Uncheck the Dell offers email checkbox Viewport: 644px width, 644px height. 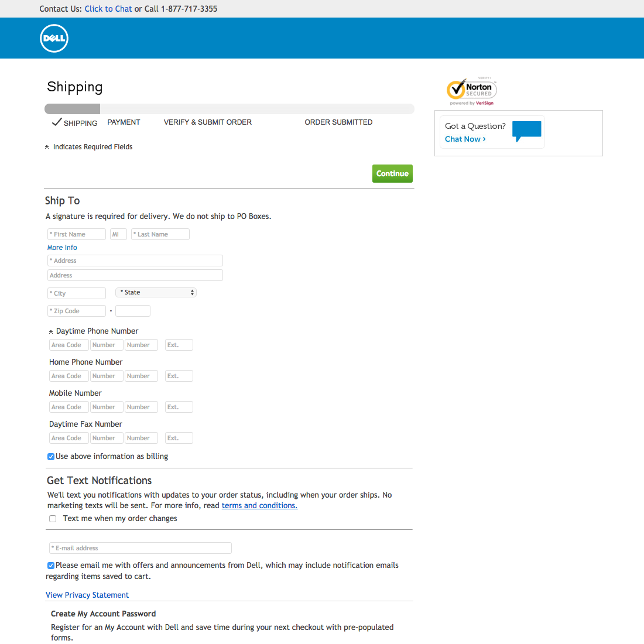click(x=51, y=566)
